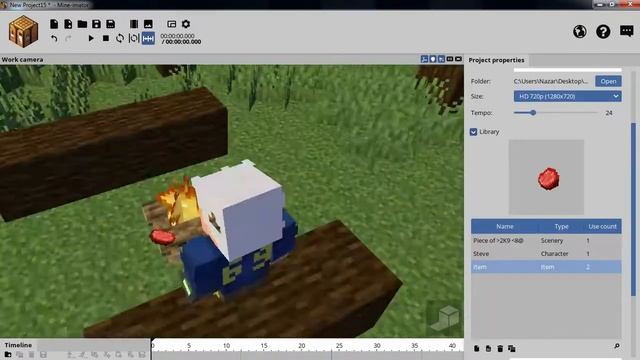Click the Import asset icon with plus
The width and height of the screenshot is (640, 360).
pyautogui.click(x=68, y=24)
